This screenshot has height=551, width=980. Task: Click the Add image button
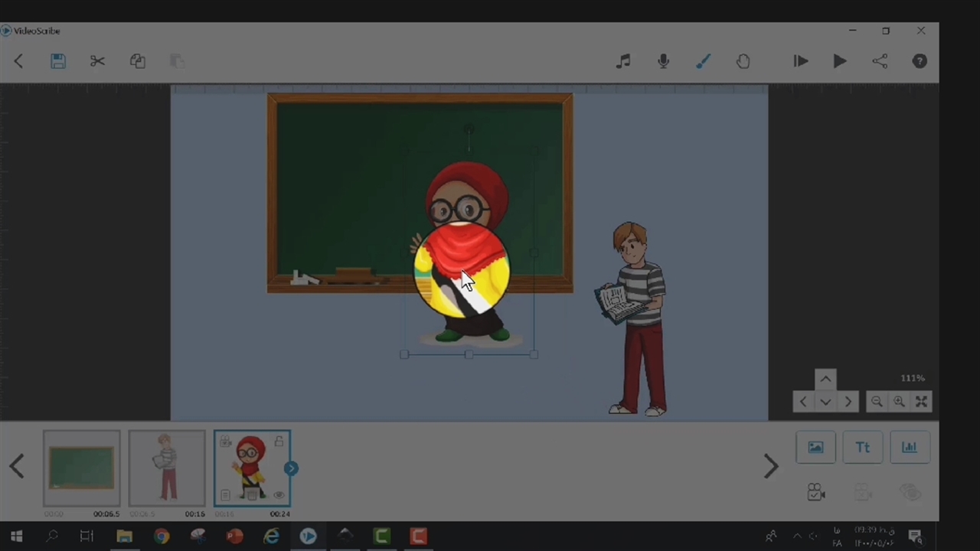click(x=815, y=448)
